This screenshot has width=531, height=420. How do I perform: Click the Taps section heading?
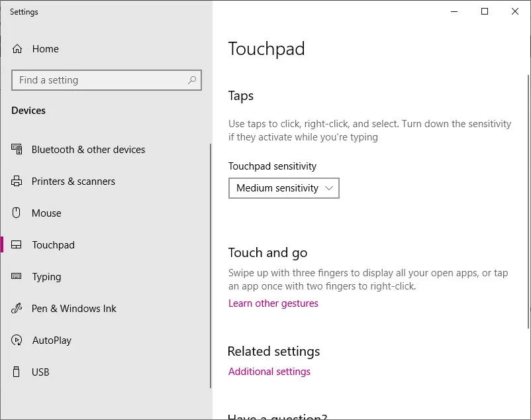click(x=241, y=96)
